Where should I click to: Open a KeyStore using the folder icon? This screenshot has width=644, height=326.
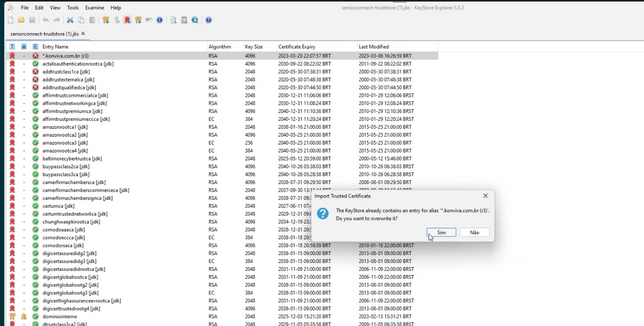click(x=21, y=20)
